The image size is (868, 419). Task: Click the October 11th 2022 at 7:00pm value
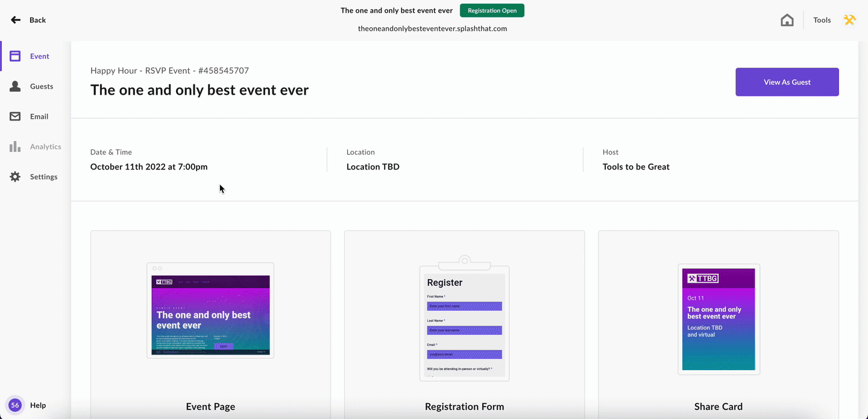[149, 166]
